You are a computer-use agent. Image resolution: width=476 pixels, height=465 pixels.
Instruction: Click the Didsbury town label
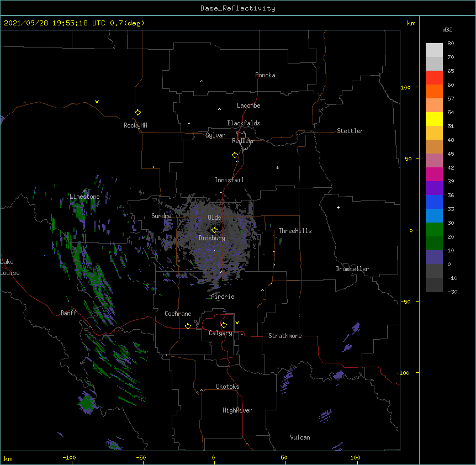tap(211, 238)
